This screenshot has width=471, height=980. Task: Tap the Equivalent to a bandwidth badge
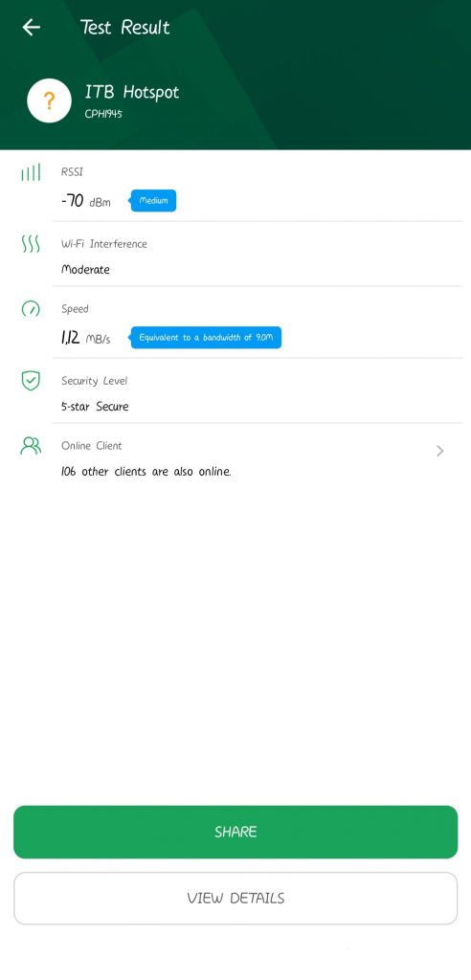tap(205, 338)
